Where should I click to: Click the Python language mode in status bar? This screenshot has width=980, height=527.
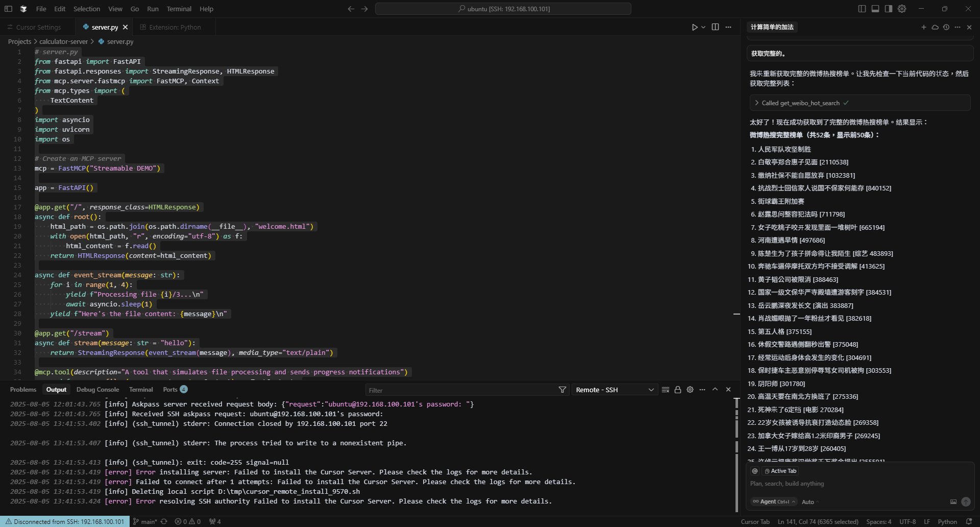(x=947, y=521)
